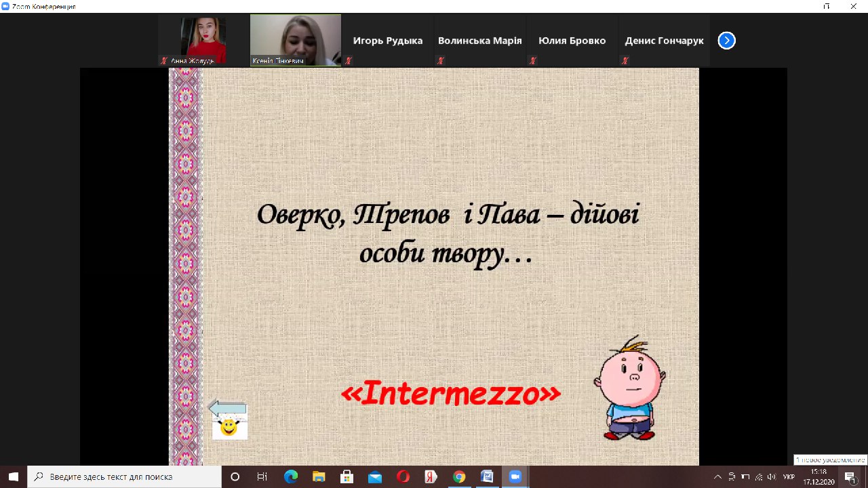This screenshot has height=488, width=868.
Task: Launch Google Chrome from the taskbar
Action: point(458,476)
